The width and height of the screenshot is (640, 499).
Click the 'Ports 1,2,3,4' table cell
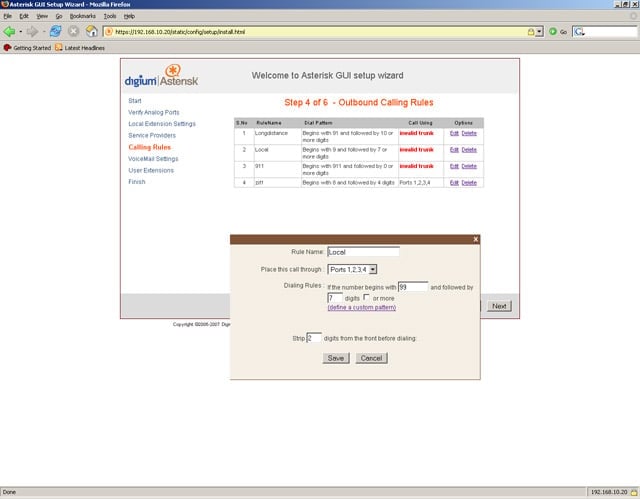tap(421, 183)
